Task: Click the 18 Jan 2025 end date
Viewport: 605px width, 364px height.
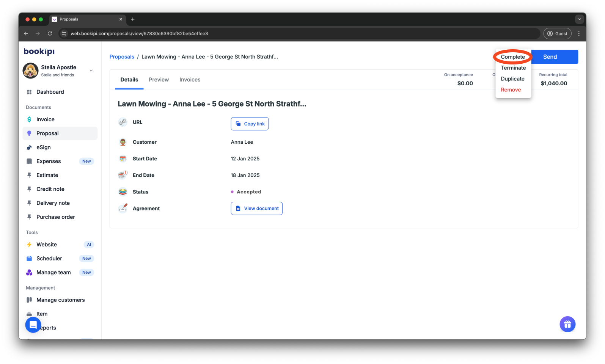Action: (x=245, y=175)
